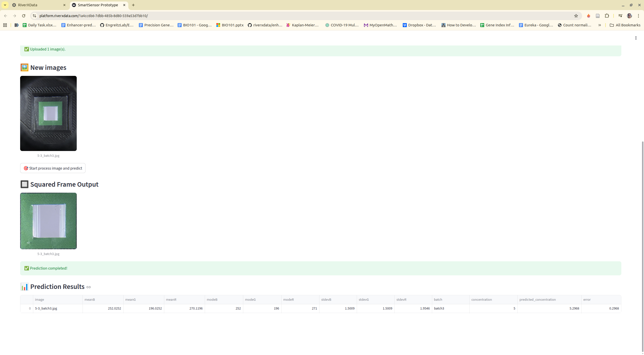Open the All Bookmarks folder

pyautogui.click(x=625, y=25)
